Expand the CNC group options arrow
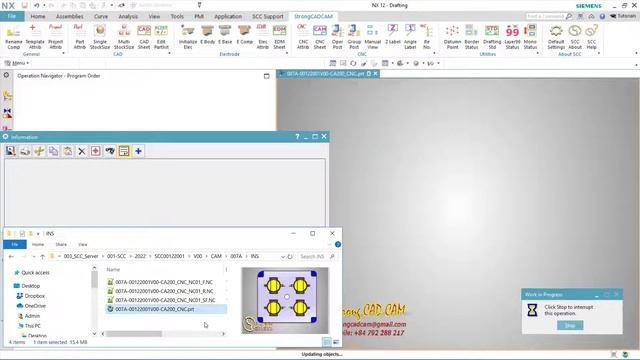 pyautogui.click(x=434, y=53)
